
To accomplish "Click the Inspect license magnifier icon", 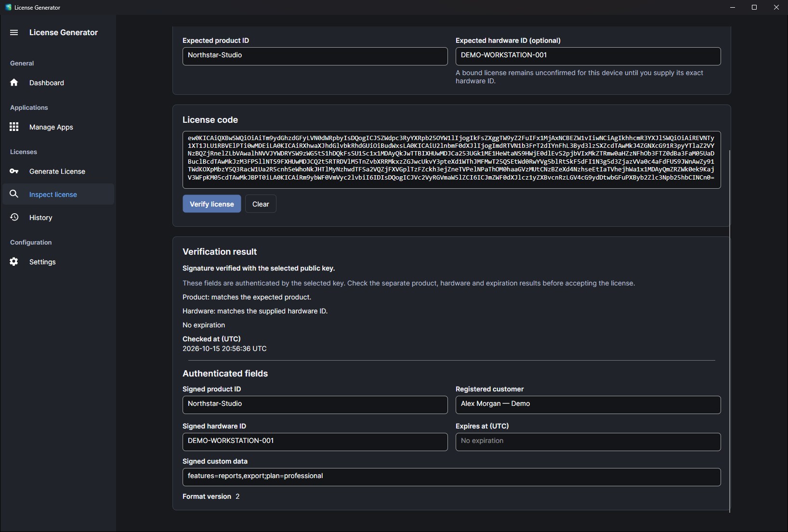I will (14, 194).
